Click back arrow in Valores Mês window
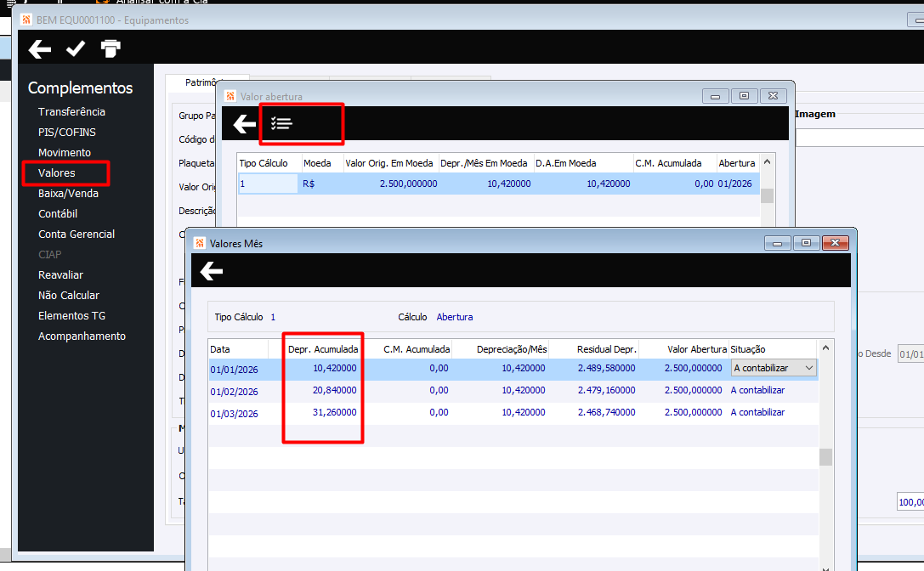This screenshot has width=924, height=571. pyautogui.click(x=211, y=271)
